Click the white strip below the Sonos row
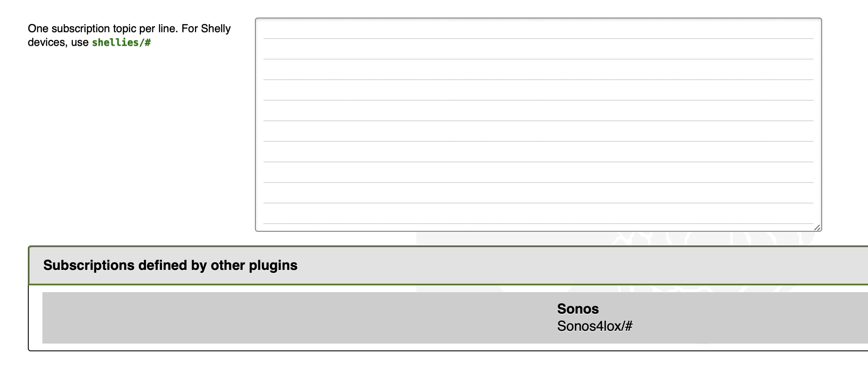 pyautogui.click(x=428, y=347)
